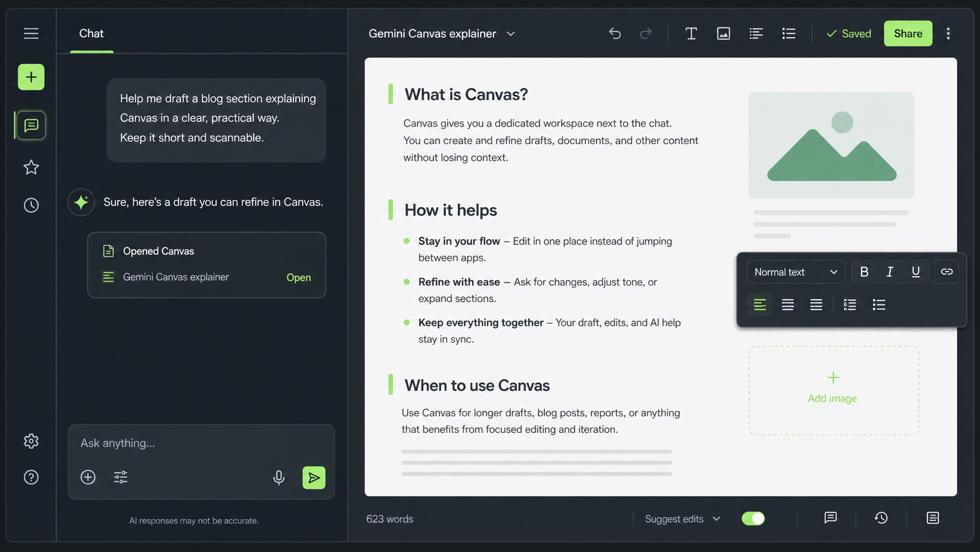Switch to the Chat tab
Screen dimensions: 980x552
coord(91,33)
